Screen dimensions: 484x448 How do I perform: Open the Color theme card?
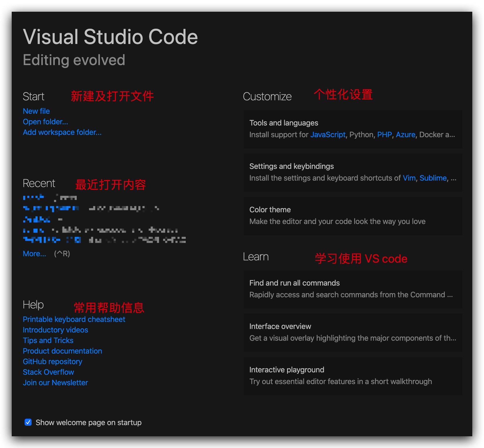coord(352,215)
